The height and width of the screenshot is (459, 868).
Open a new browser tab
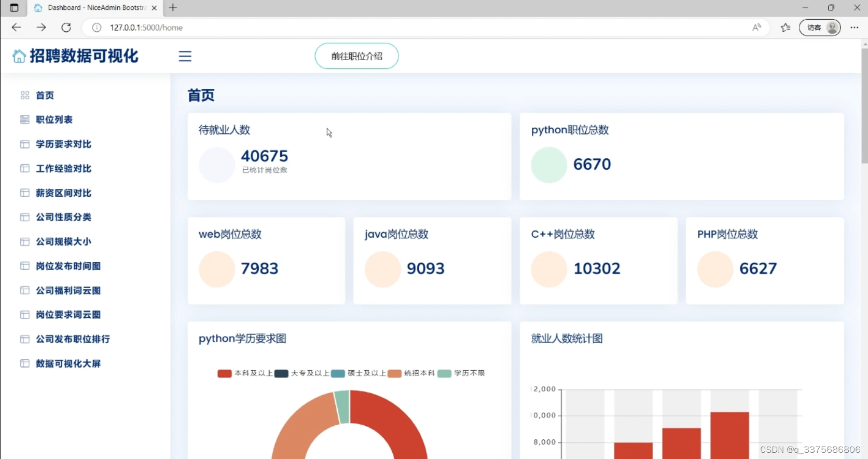point(173,8)
